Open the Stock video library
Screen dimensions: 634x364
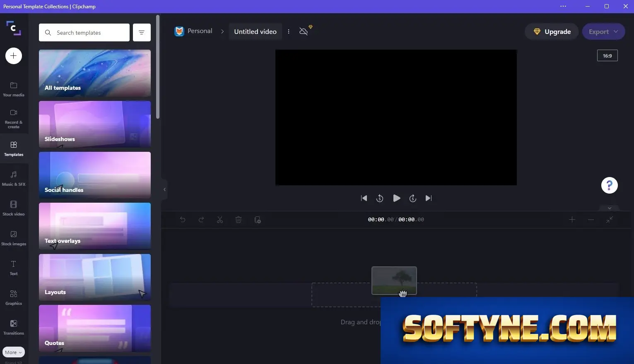[x=14, y=208]
